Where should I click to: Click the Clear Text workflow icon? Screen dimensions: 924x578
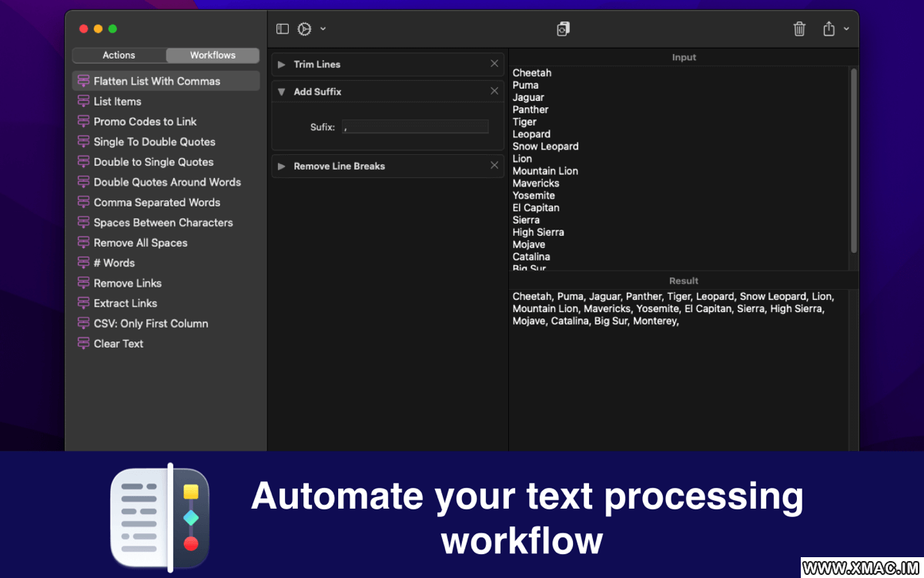click(x=83, y=344)
